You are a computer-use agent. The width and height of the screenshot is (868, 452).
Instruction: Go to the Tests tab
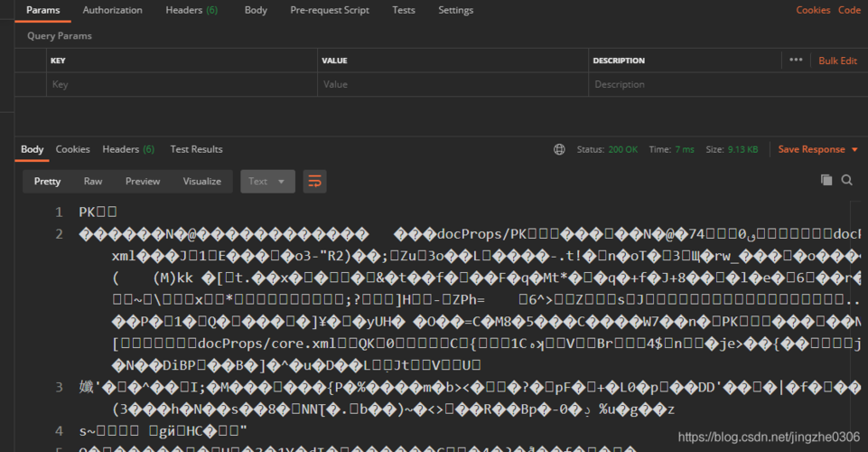pos(404,10)
